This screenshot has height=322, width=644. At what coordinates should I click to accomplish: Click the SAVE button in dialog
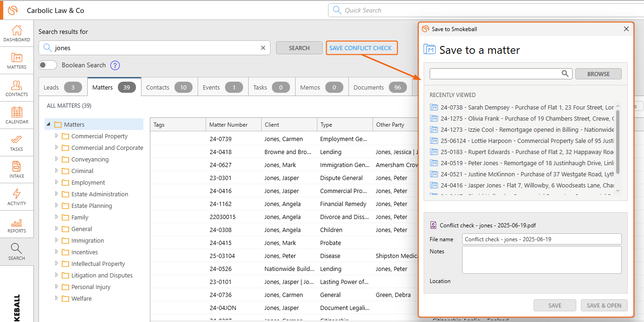pyautogui.click(x=555, y=305)
